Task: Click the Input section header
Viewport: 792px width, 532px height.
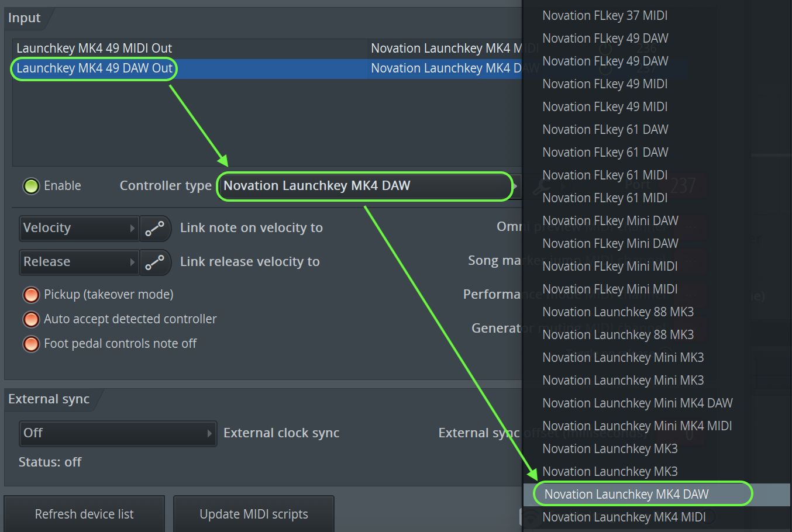Action: point(25,18)
